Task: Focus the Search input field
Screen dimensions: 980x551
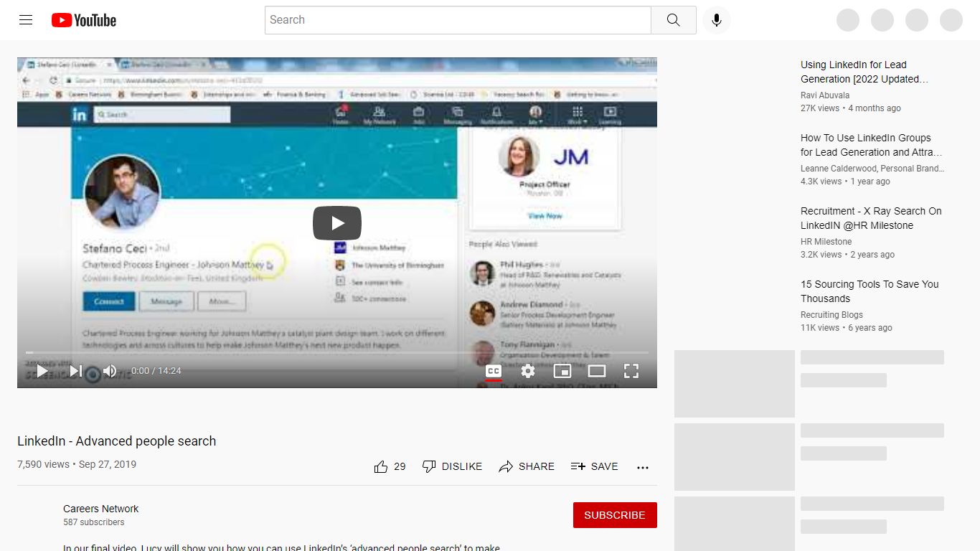Action: point(458,20)
